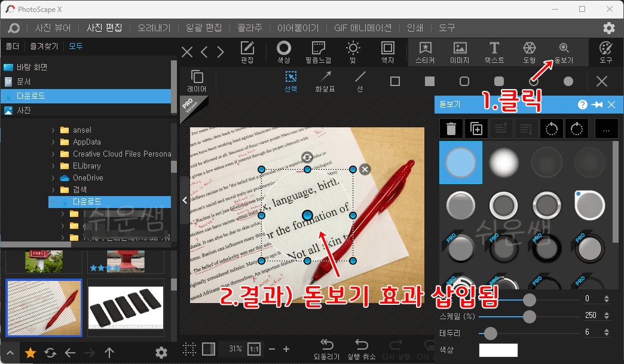Open the 도구 (Tools) palette icon

[x=605, y=52]
